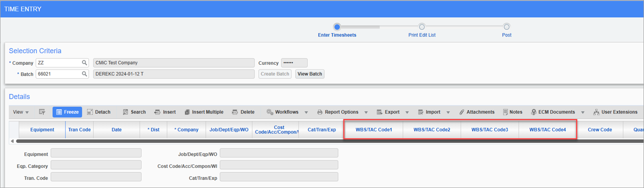Click the Job/Dept/Eqp/WO detail field
The height and width of the screenshot is (188, 644).
279,153
